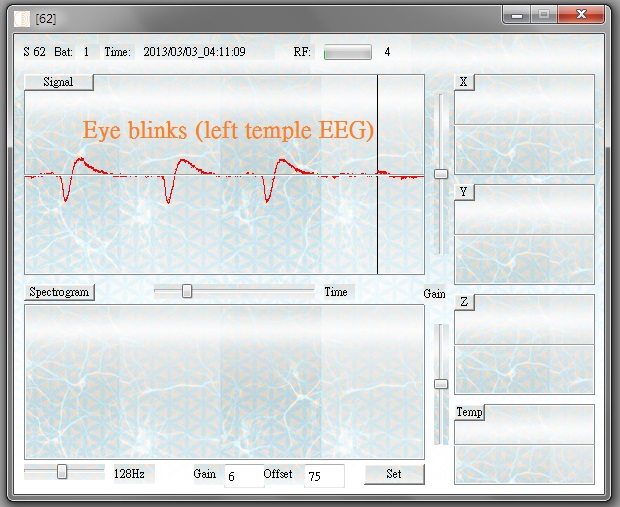Click the Signal tab button
Screen dimensions: 620x507
tap(59, 82)
